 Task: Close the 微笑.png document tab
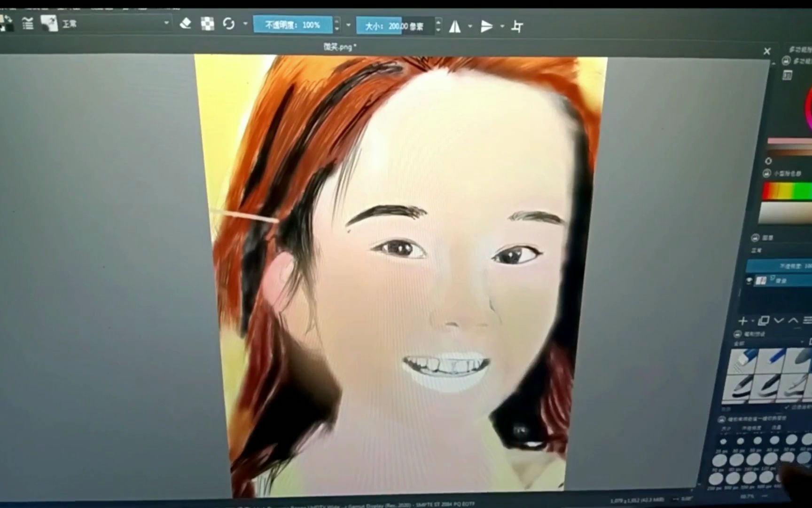767,51
